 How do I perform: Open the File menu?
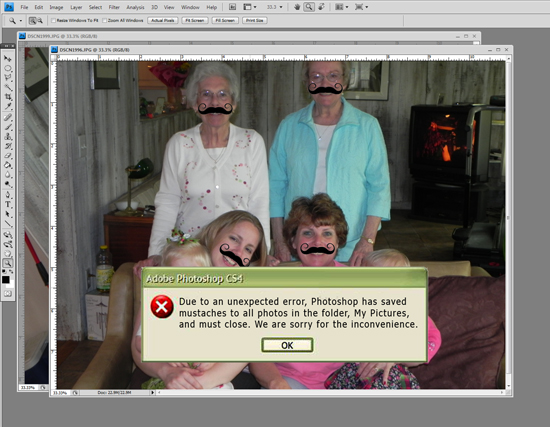[x=24, y=7]
